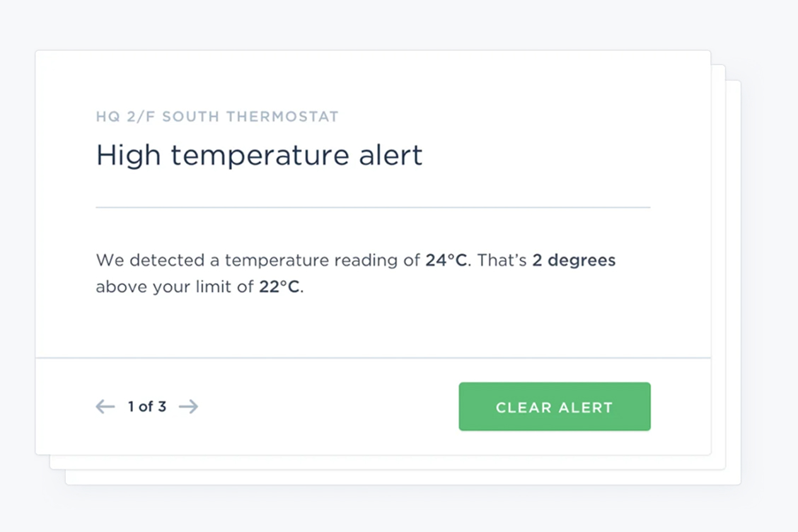Click the divider line under the title
798x532 pixels.
(x=374, y=207)
